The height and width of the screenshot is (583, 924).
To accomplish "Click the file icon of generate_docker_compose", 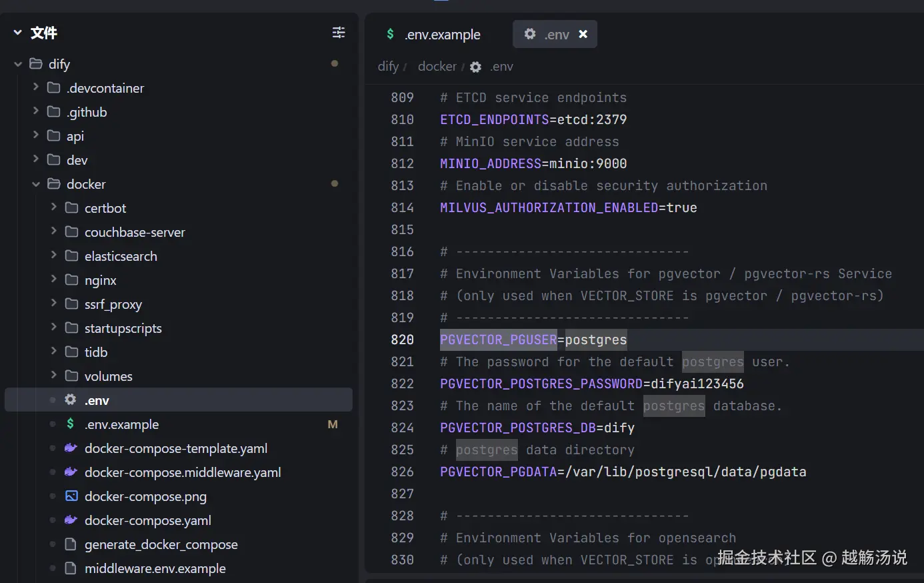I will coord(71,544).
